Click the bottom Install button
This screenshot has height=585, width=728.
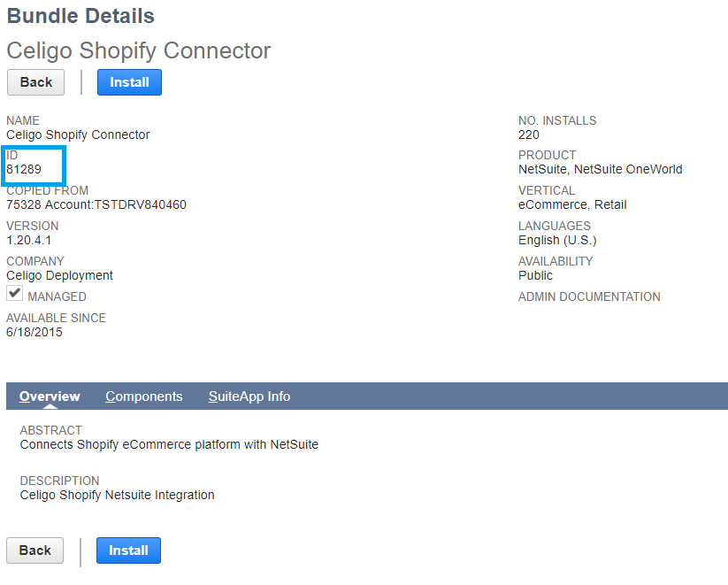pyautogui.click(x=128, y=550)
